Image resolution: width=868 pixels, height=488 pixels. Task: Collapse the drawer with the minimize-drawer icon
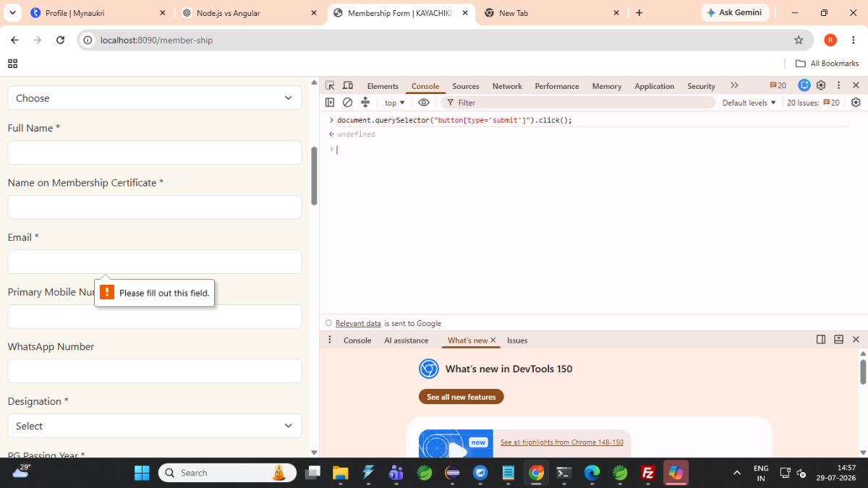point(838,340)
